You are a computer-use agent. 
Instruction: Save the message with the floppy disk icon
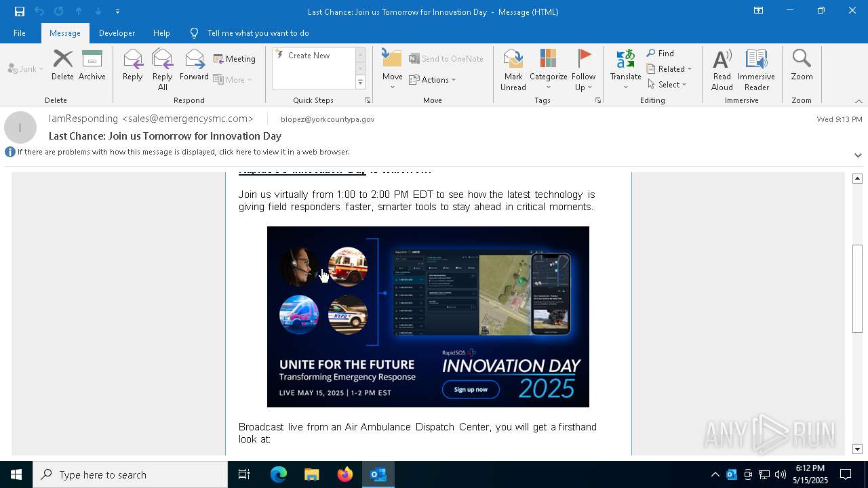click(20, 12)
